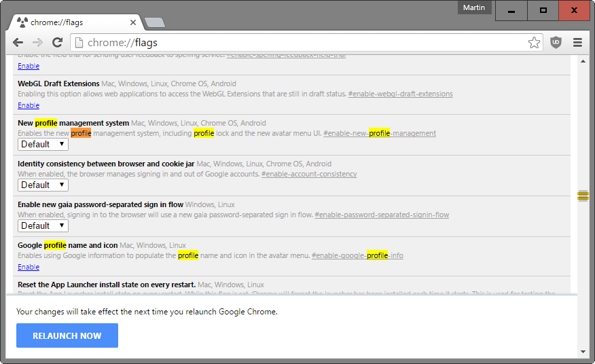Open #enable-new-profile-management anchor link
Image resolution: width=595 pixels, height=364 pixels.
pyautogui.click(x=380, y=133)
